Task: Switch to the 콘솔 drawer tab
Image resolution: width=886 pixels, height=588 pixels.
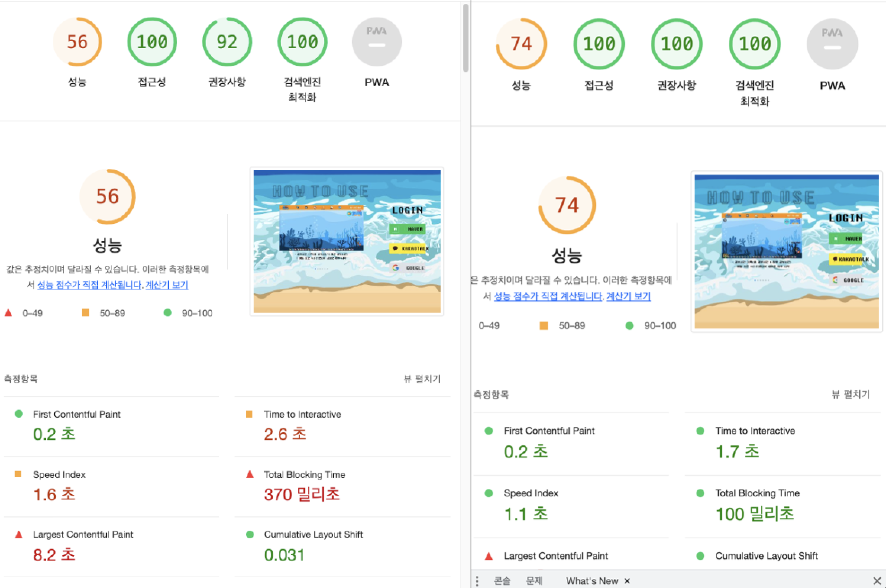Action: click(x=502, y=581)
